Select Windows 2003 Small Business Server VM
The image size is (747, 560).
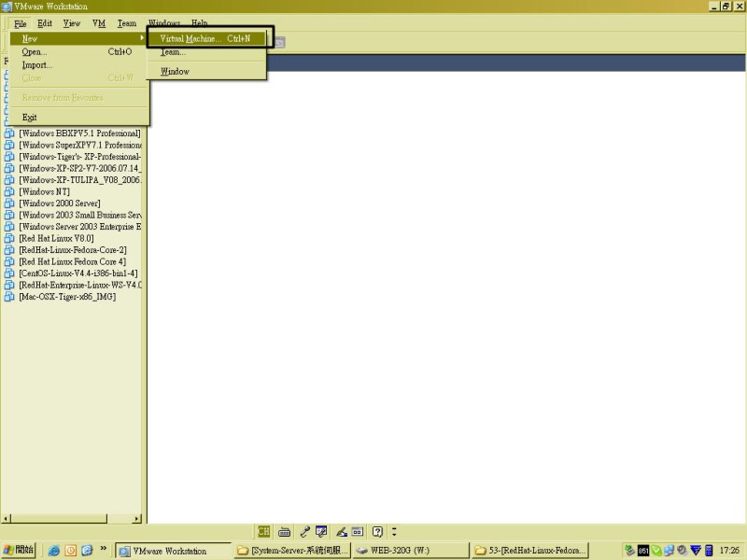[80, 215]
